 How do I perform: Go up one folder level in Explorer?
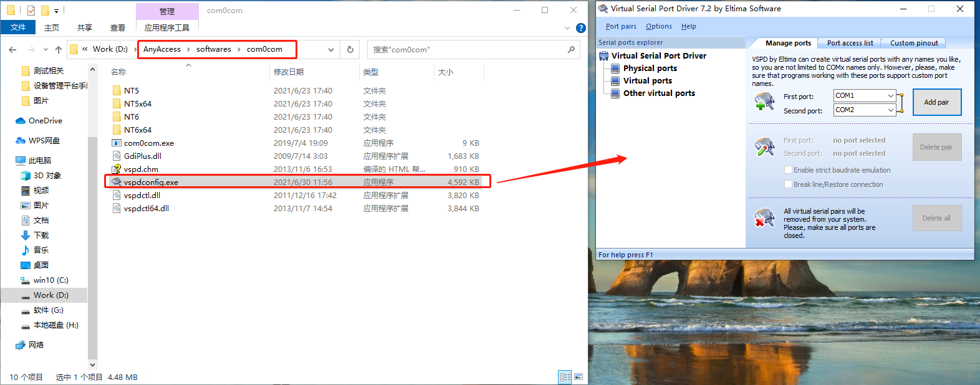[59, 49]
